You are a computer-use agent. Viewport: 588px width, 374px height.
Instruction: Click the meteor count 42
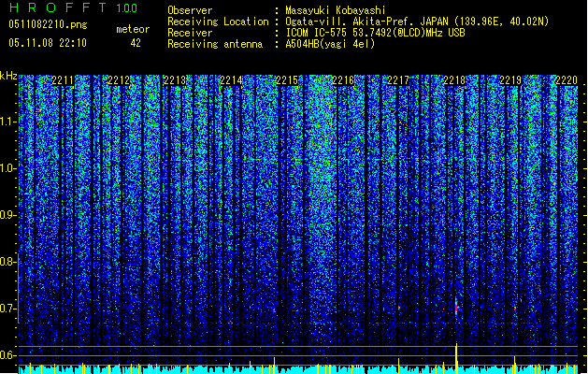click(x=136, y=43)
